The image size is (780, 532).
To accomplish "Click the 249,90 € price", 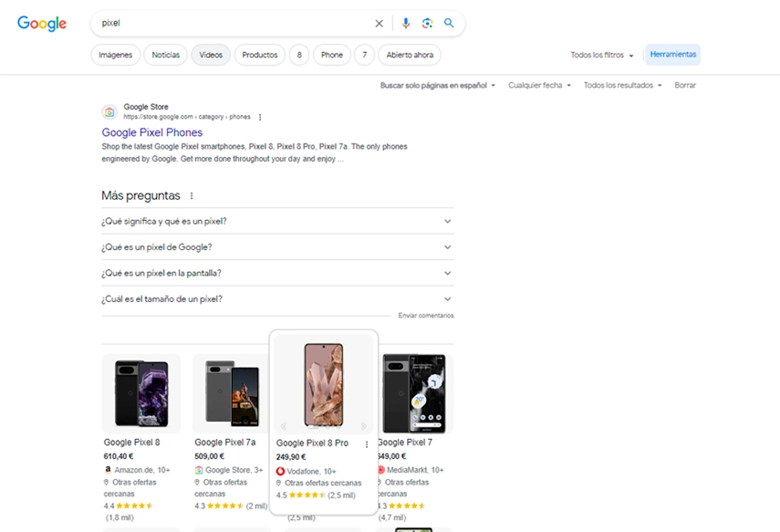I will coord(291,457).
